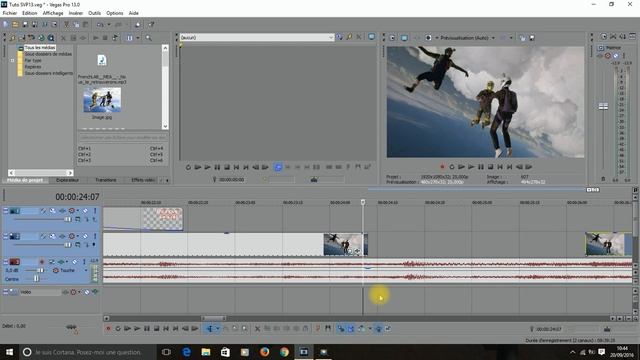Open the Views dropdown arrow in project media

pyautogui.click(x=138, y=38)
